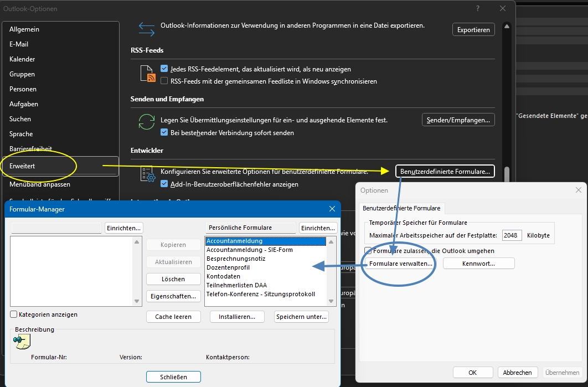Click the developer forms gear icon
Image resolution: width=588 pixels, height=387 pixels.
[148, 174]
